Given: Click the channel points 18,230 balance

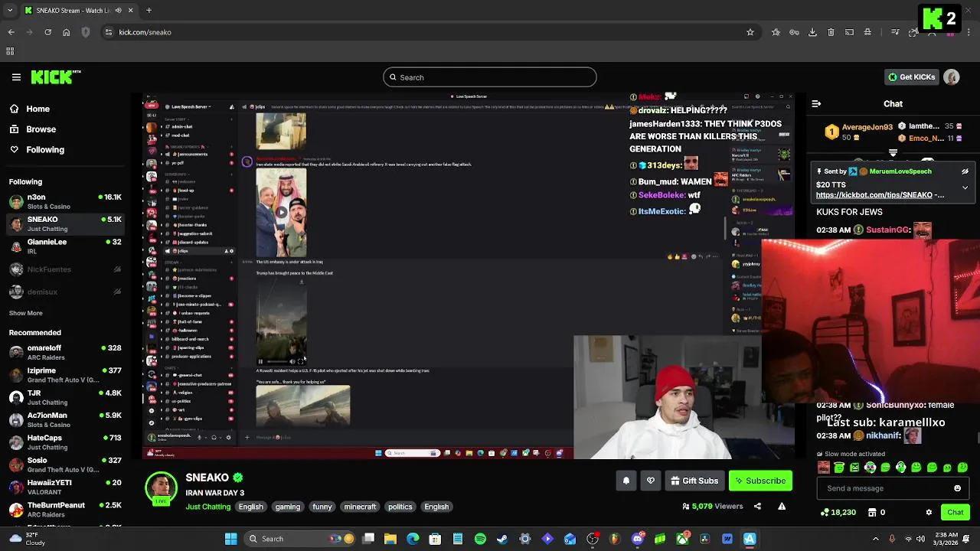Looking at the screenshot, I should coord(838,512).
